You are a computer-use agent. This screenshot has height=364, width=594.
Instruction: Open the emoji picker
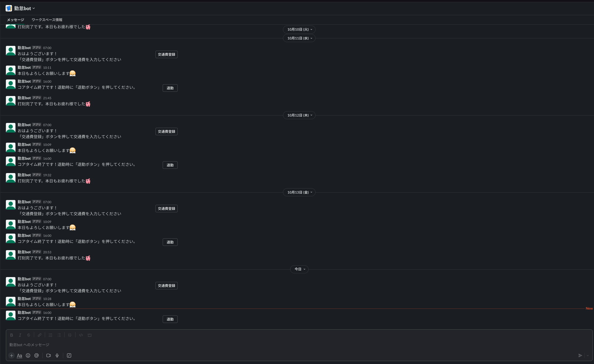(28, 355)
